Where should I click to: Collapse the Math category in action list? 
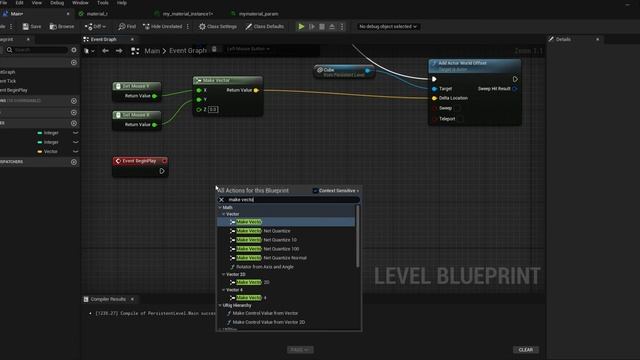tap(220, 207)
